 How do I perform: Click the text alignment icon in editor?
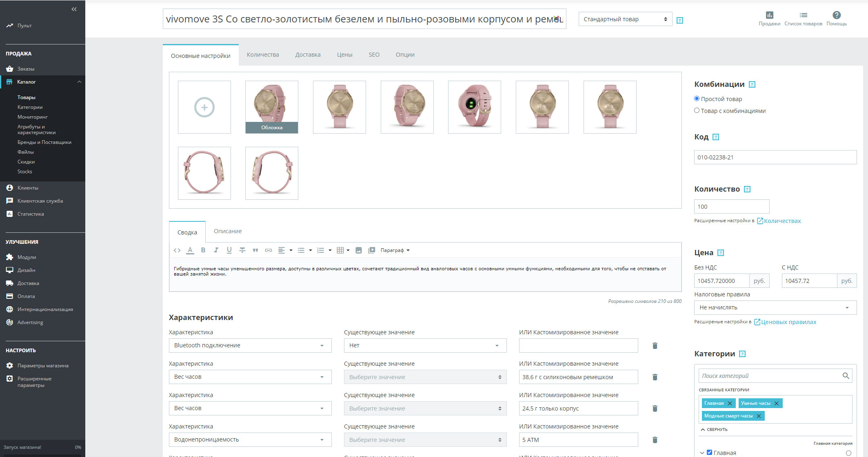click(x=282, y=250)
